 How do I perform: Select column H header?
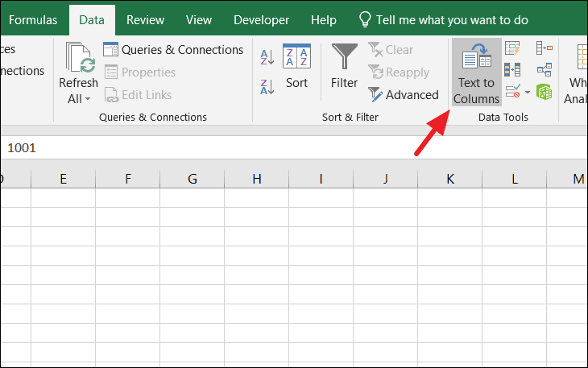coord(257,179)
